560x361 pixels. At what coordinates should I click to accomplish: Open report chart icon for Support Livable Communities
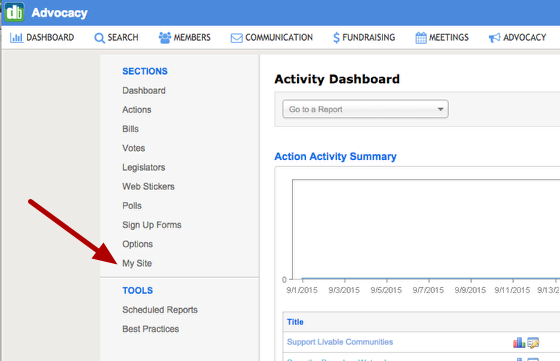[519, 342]
